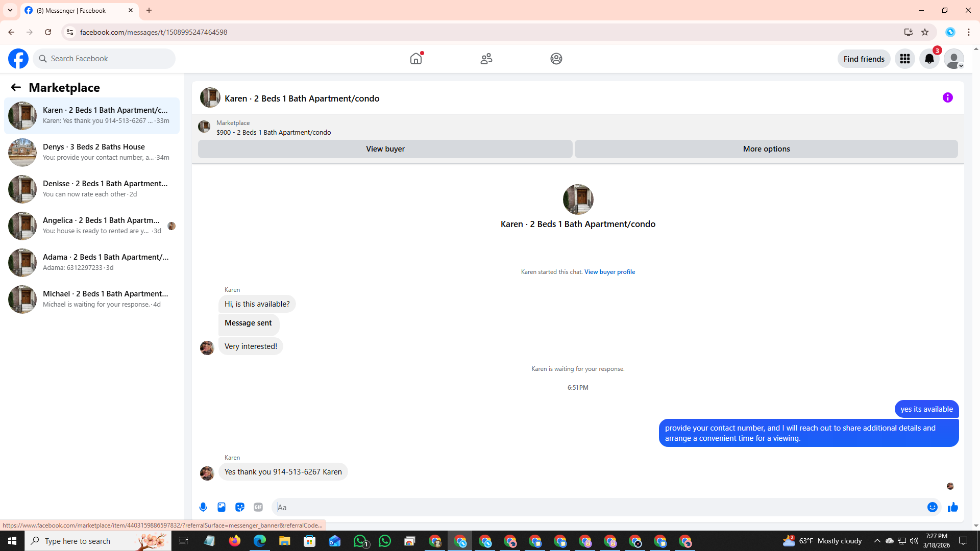This screenshot has width=980, height=551.
Task: Go back from Marketplace chats list
Action: [x=16, y=87]
